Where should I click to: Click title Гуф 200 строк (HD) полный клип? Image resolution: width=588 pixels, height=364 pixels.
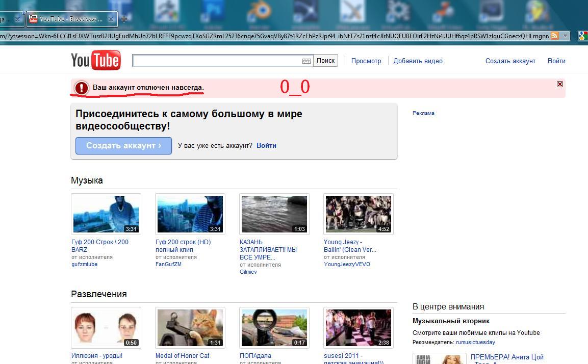click(183, 246)
